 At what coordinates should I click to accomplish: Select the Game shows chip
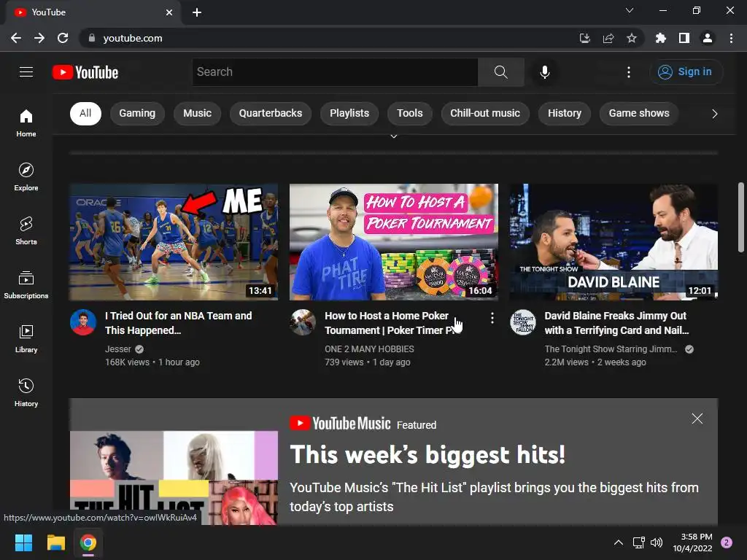(x=639, y=113)
